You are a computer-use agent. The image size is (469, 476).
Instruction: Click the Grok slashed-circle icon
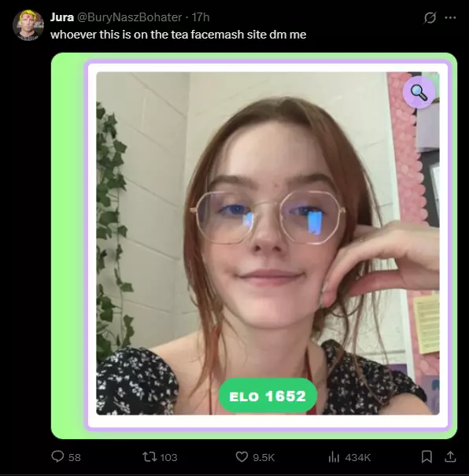click(430, 17)
